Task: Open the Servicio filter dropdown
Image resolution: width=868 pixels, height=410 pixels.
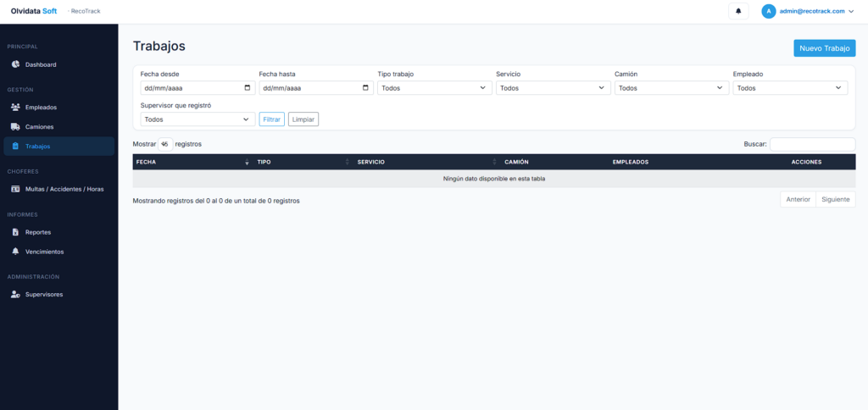Action: click(551, 88)
